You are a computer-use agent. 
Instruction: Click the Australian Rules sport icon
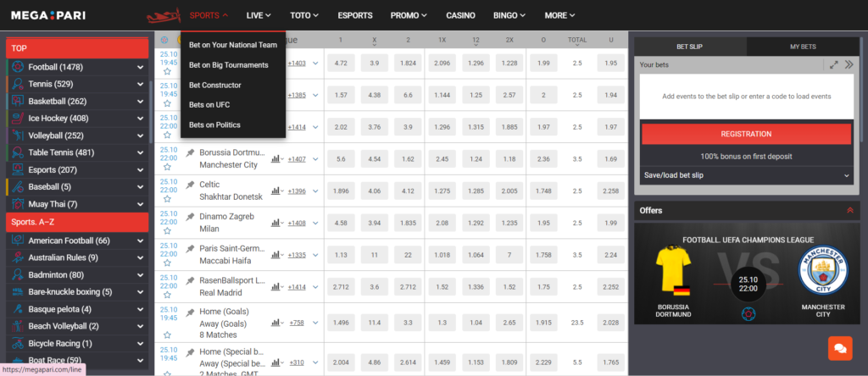18,257
